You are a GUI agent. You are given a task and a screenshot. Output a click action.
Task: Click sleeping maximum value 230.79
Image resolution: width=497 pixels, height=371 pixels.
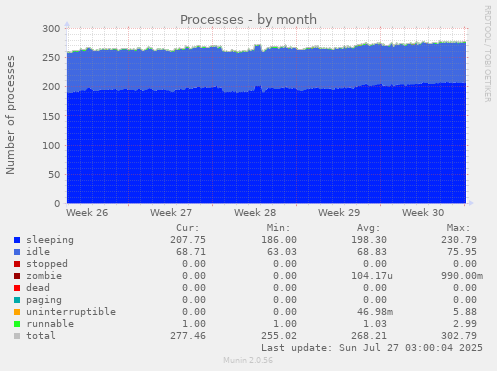[x=459, y=240]
